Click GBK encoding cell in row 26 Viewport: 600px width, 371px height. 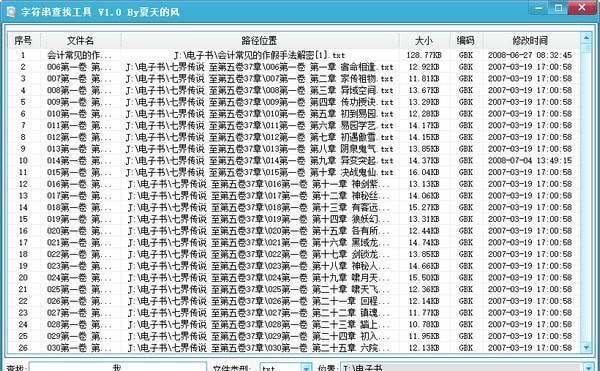click(466, 348)
